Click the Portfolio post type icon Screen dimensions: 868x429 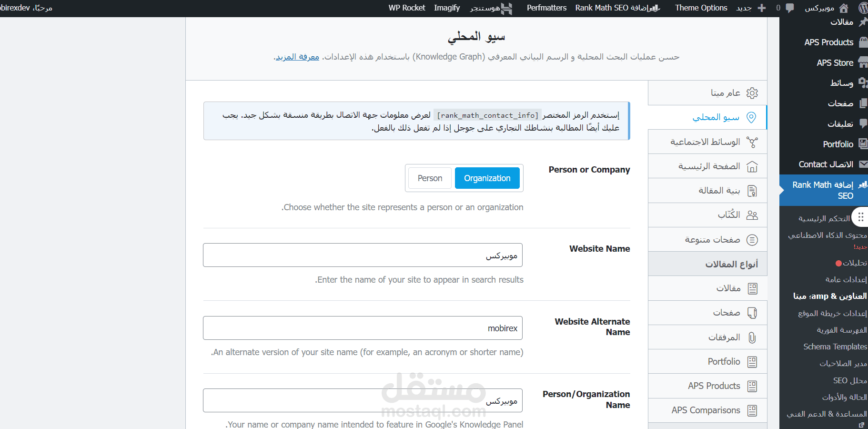(752, 362)
